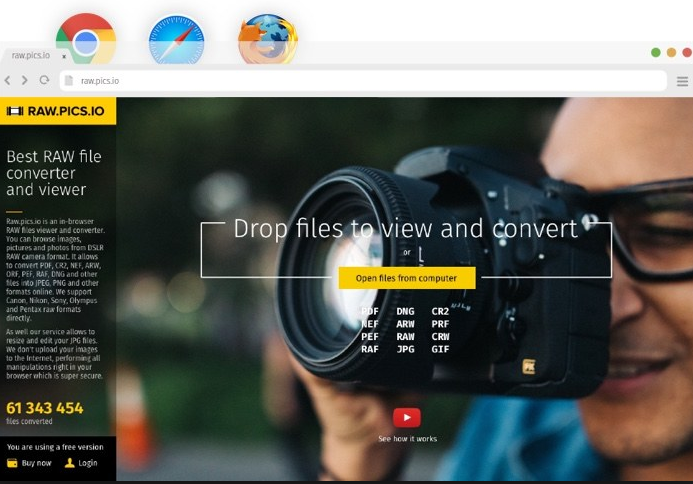This screenshot has height=484, width=693.
Task: Click the RAW format label in the list
Action: (405, 336)
